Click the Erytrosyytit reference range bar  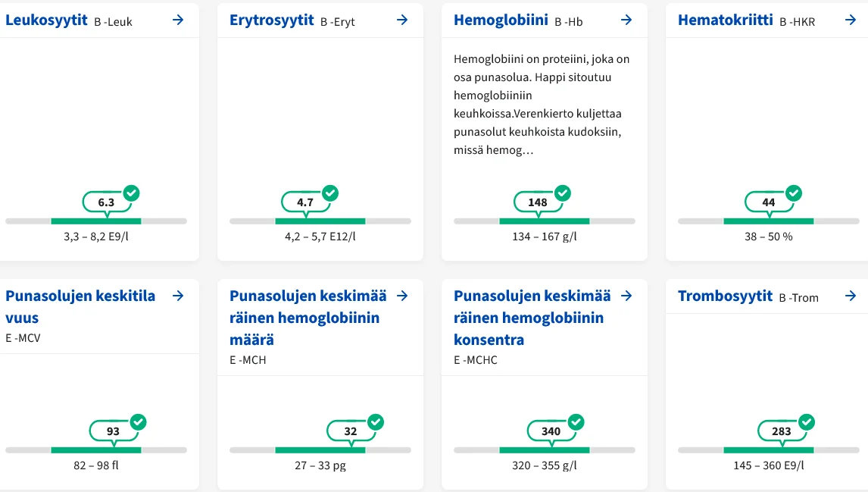click(320, 221)
